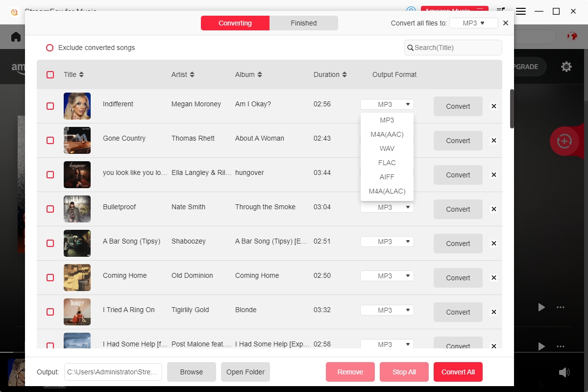Screen dimensions: 588x392
Task: Sort list by Artist arrows
Action: pos(192,74)
